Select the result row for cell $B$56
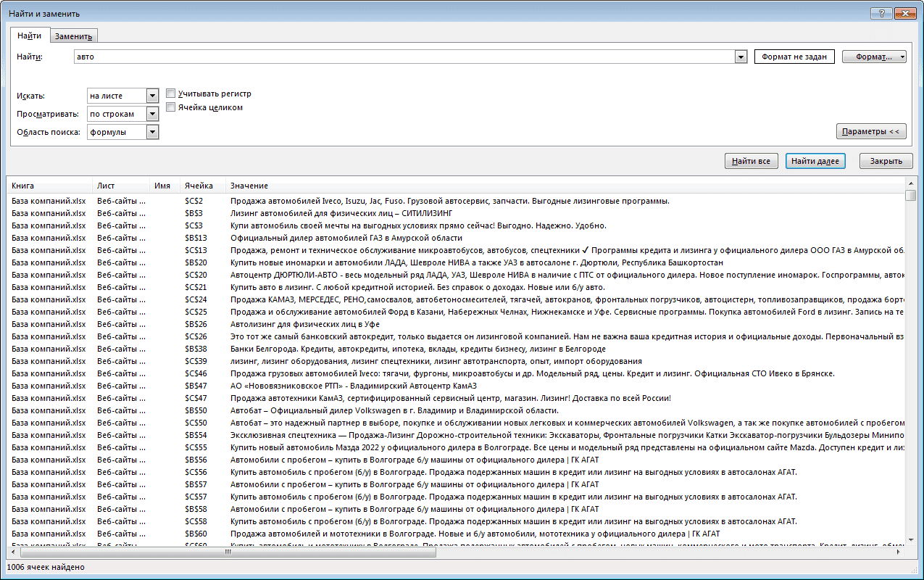This screenshot has height=580, width=924. 456,460
